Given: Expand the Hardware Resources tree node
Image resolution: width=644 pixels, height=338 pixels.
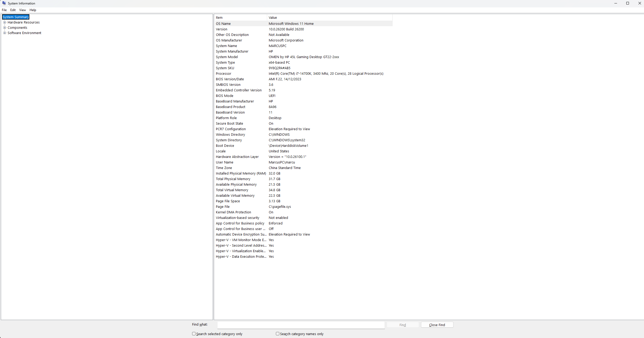Looking at the screenshot, I should (x=4, y=22).
